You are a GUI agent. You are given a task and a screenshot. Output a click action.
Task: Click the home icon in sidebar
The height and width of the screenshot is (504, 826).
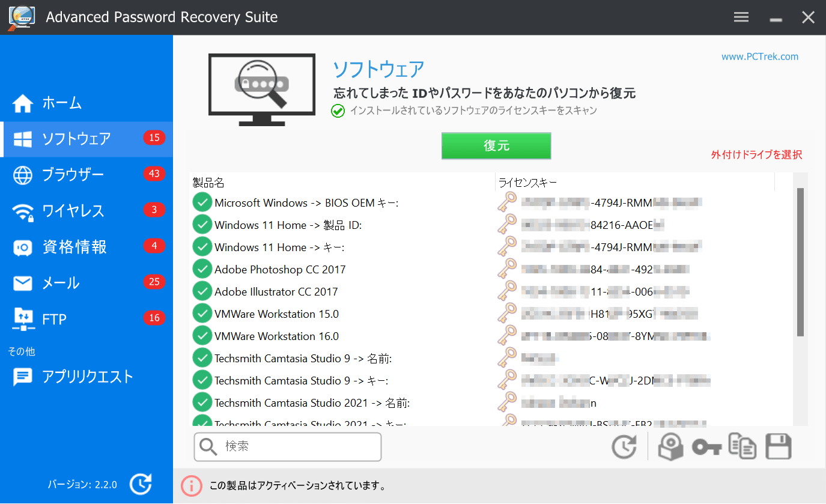[23, 103]
